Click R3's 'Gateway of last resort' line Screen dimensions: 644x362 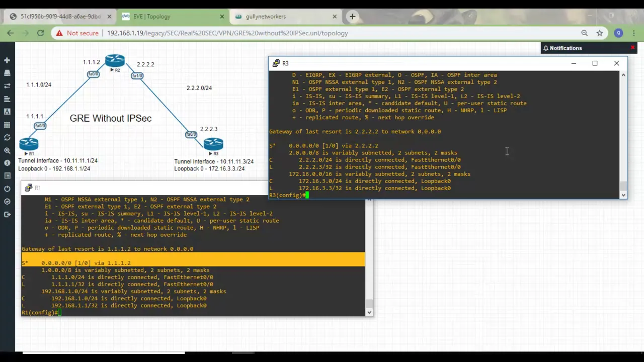coord(355,131)
